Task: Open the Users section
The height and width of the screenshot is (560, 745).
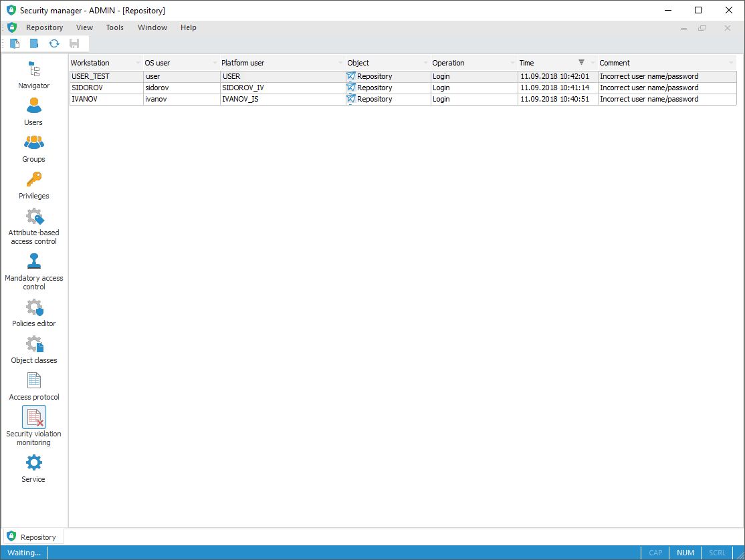Action: (x=33, y=112)
